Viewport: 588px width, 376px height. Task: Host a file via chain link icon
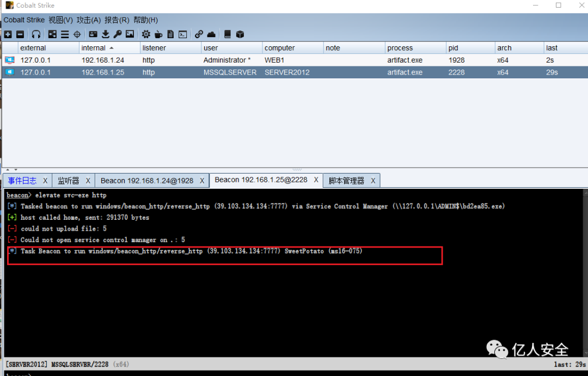(199, 34)
